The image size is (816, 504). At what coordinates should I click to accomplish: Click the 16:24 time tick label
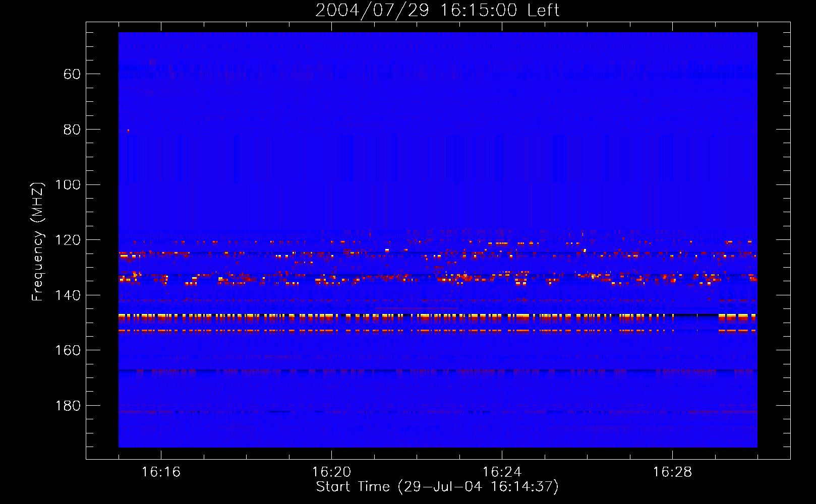[x=502, y=472]
